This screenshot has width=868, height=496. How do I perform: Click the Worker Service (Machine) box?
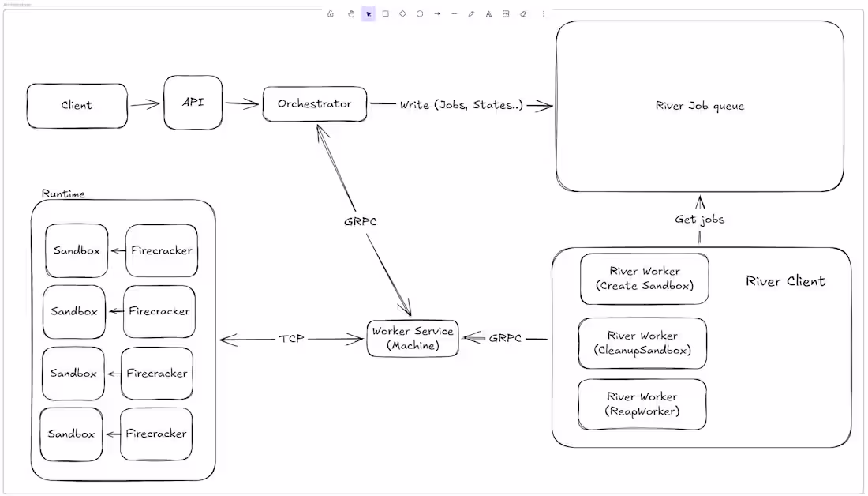(x=413, y=338)
